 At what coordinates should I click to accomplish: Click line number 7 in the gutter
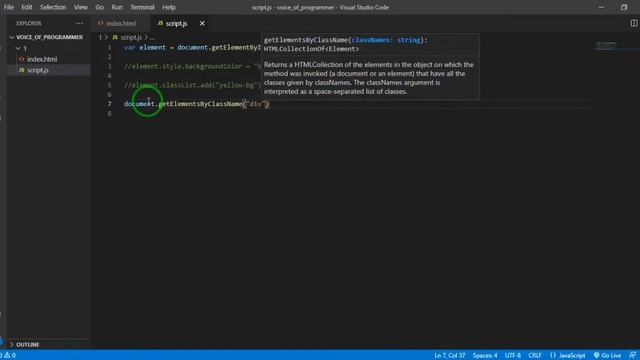109,104
